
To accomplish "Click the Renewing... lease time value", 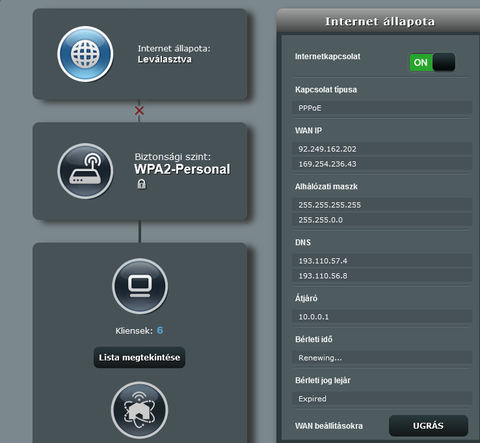I will tap(382, 358).
